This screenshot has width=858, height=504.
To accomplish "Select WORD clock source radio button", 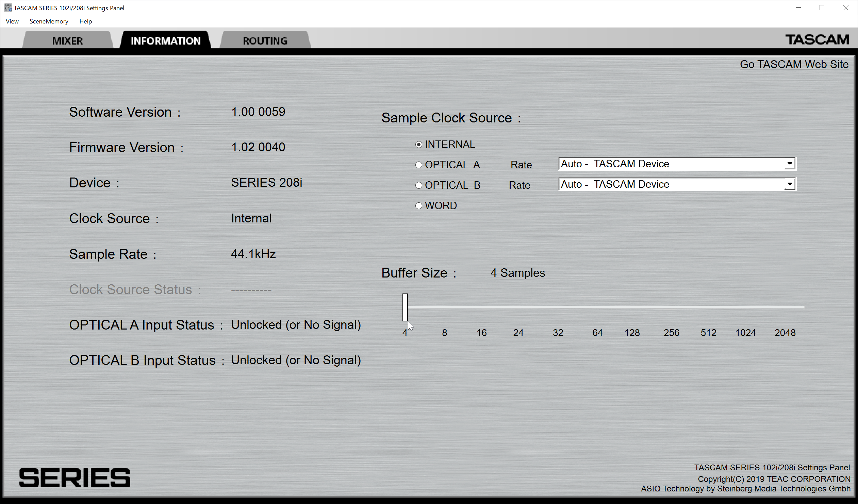I will tap(419, 206).
